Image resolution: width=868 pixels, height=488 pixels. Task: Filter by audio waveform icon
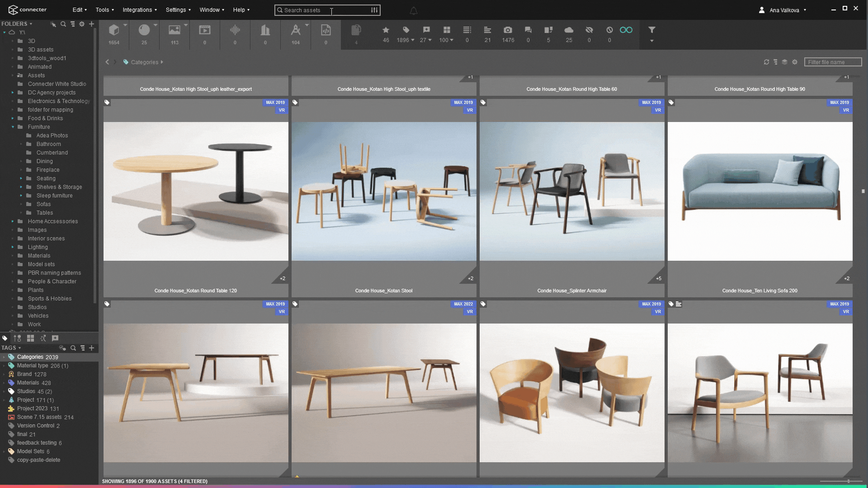(x=235, y=30)
